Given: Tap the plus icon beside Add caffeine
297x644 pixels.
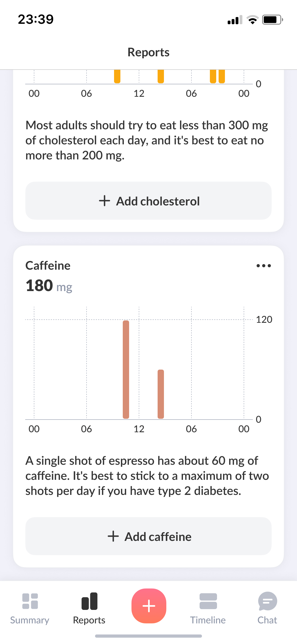Looking at the screenshot, I should [x=113, y=536].
